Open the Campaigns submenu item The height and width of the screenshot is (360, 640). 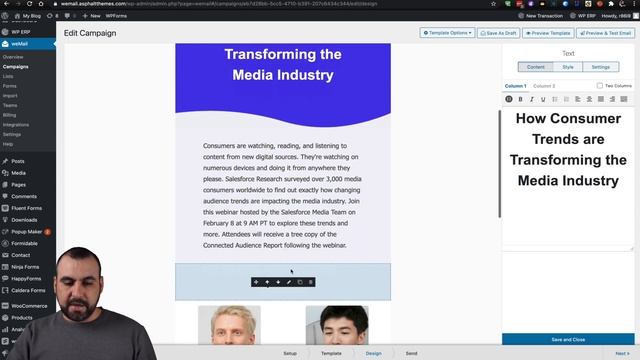tap(16, 67)
